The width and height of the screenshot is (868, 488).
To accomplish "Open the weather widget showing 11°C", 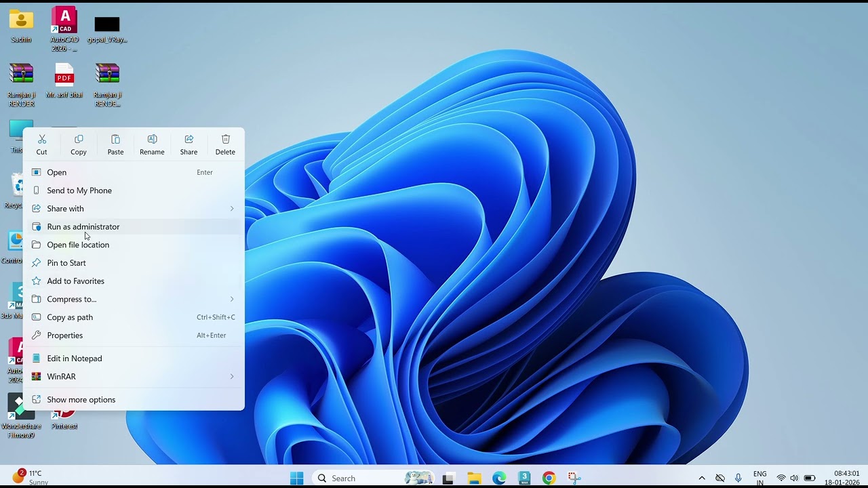I will tap(31, 477).
